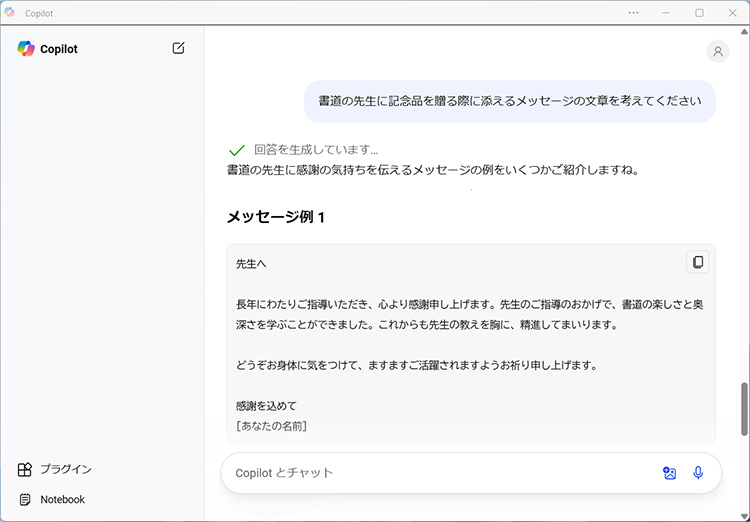Click the メッセージ例 1 heading
Viewport: 750px width, 522px height.
coord(276,217)
